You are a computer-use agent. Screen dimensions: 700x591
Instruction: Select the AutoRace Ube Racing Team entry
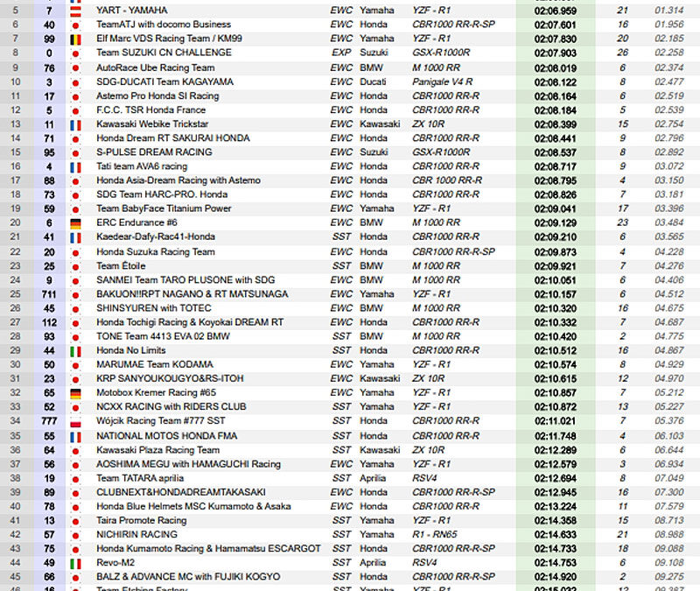tap(155, 67)
